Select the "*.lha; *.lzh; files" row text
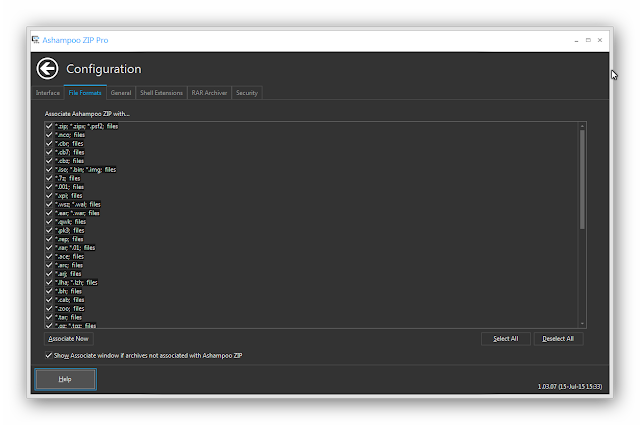 (x=76, y=282)
